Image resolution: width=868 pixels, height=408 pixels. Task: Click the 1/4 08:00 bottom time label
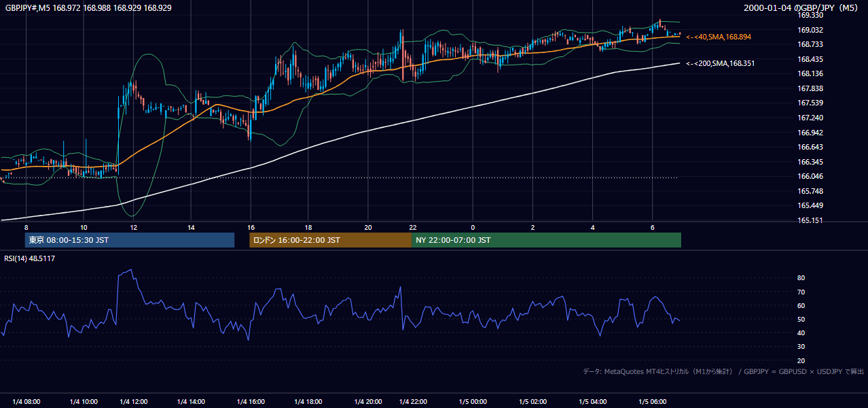coord(26,401)
